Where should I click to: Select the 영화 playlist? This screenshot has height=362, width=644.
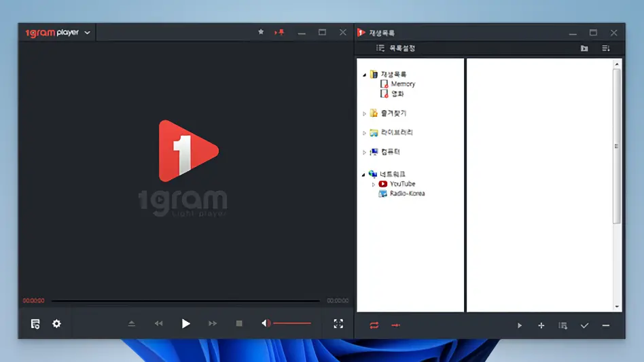click(x=397, y=94)
